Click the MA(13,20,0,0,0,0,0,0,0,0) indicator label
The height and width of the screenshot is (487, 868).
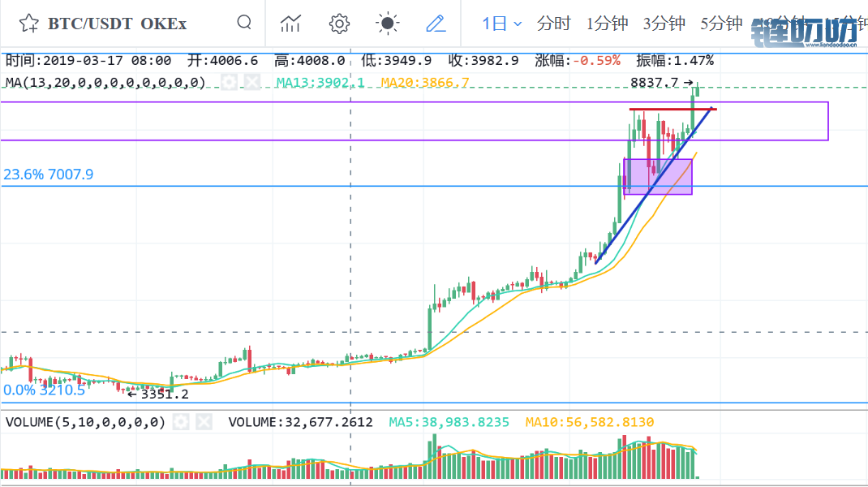pos(105,83)
